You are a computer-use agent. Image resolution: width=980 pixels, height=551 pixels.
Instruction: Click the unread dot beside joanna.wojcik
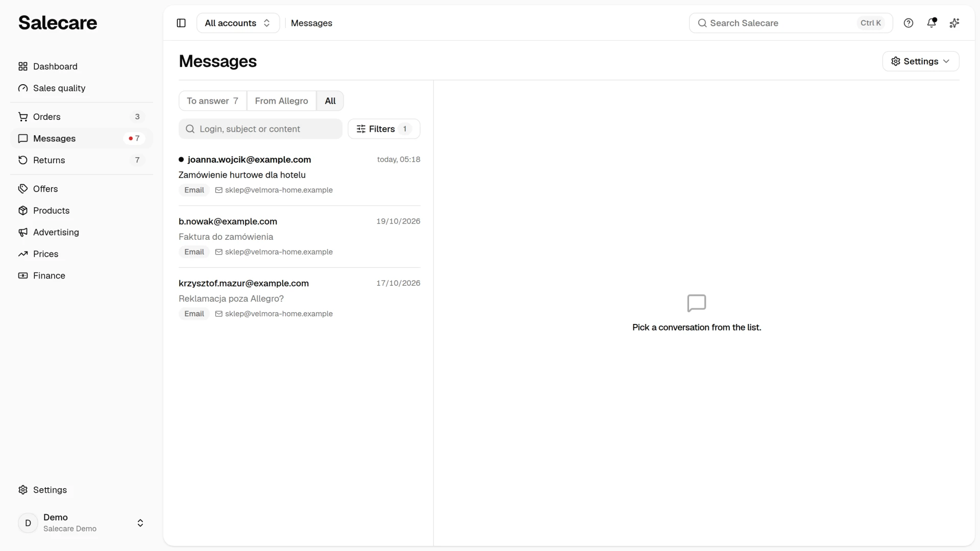tap(181, 160)
